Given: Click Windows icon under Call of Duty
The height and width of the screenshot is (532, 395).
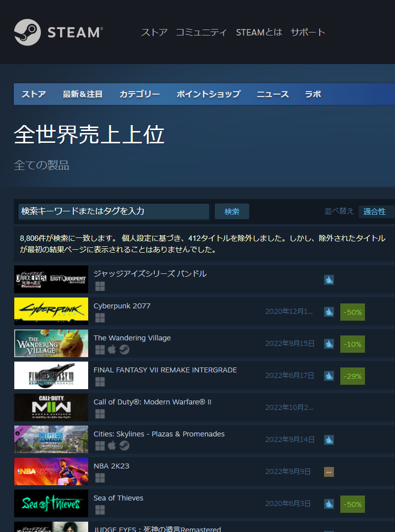Looking at the screenshot, I should tap(100, 414).
